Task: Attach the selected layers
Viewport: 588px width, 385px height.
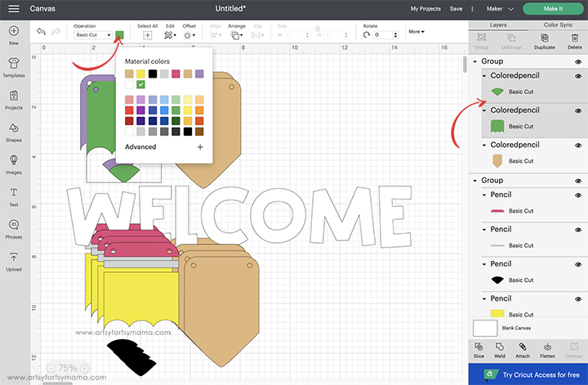Action: (523, 350)
